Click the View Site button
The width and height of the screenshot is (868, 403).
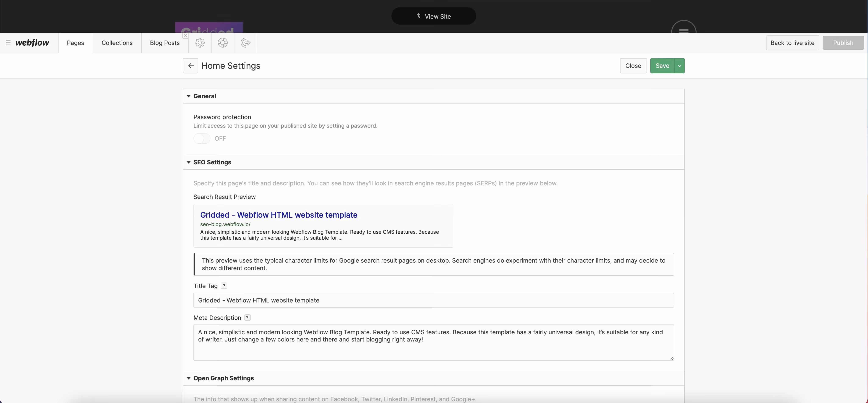(434, 16)
